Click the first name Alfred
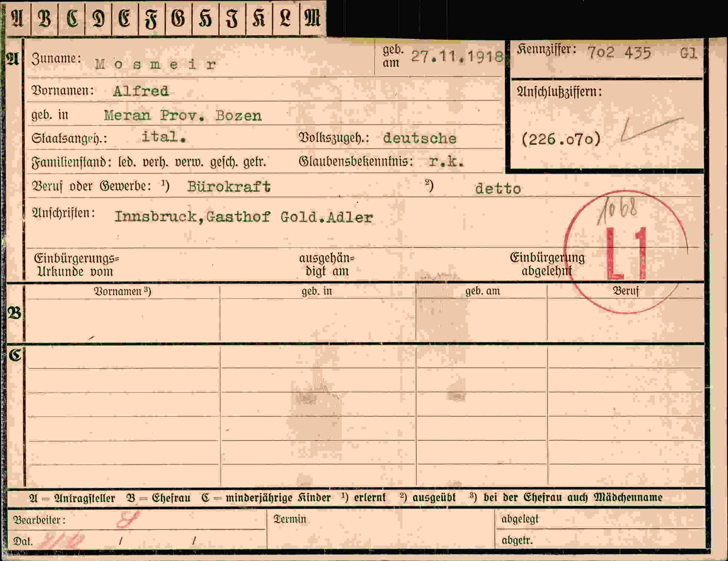 (141, 91)
